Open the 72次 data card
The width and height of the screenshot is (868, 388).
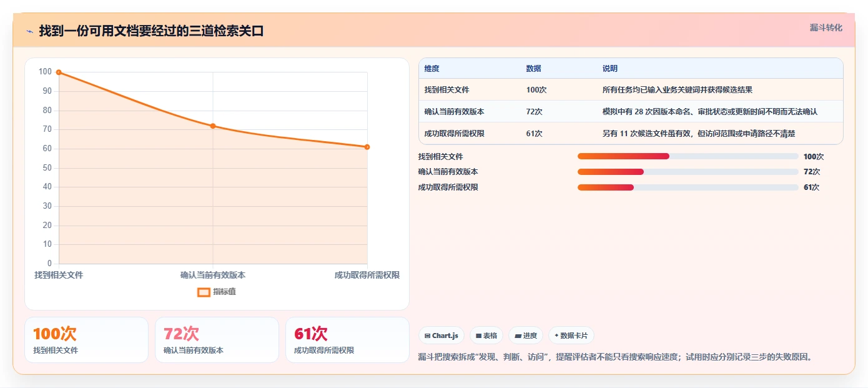pos(217,340)
